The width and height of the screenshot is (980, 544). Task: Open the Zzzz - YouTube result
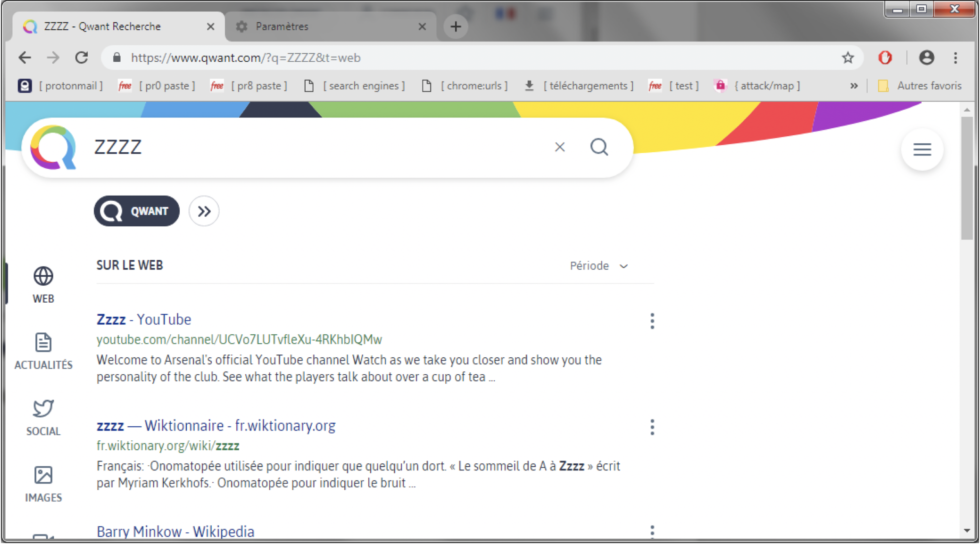coord(144,319)
